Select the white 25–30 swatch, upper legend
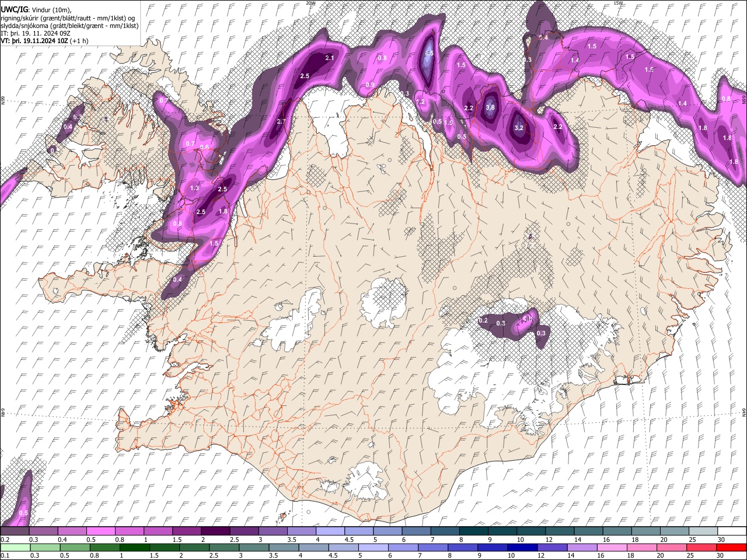 point(704,531)
